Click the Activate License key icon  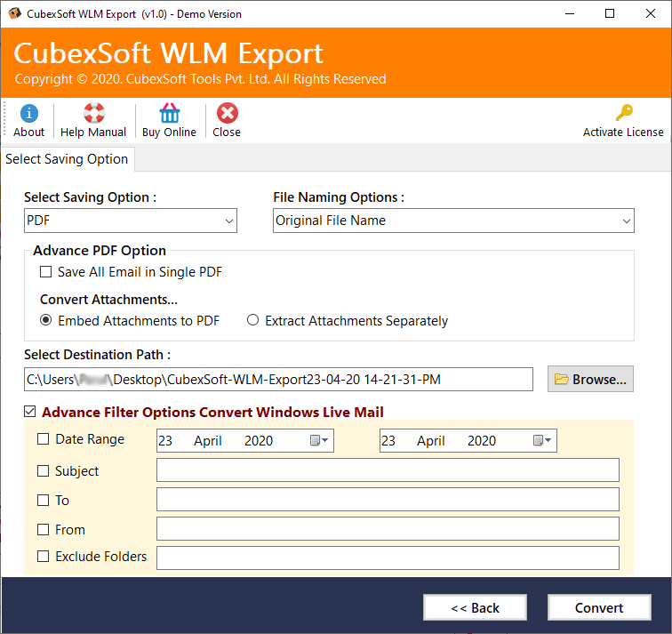pyautogui.click(x=623, y=114)
